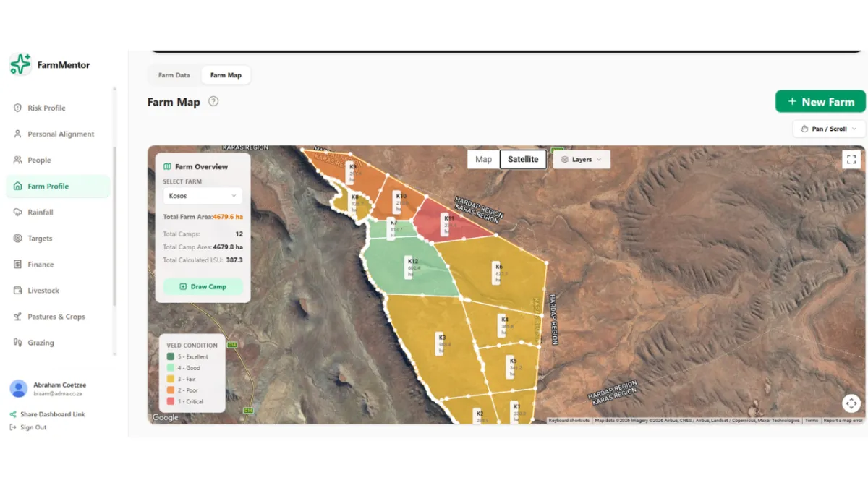The width and height of the screenshot is (868, 488).
Task: Open Keyboard shortcuts link on map
Action: [x=569, y=421]
